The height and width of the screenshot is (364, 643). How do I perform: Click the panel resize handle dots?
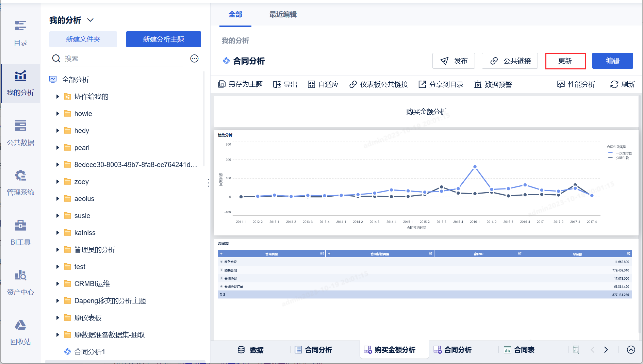pos(208,183)
